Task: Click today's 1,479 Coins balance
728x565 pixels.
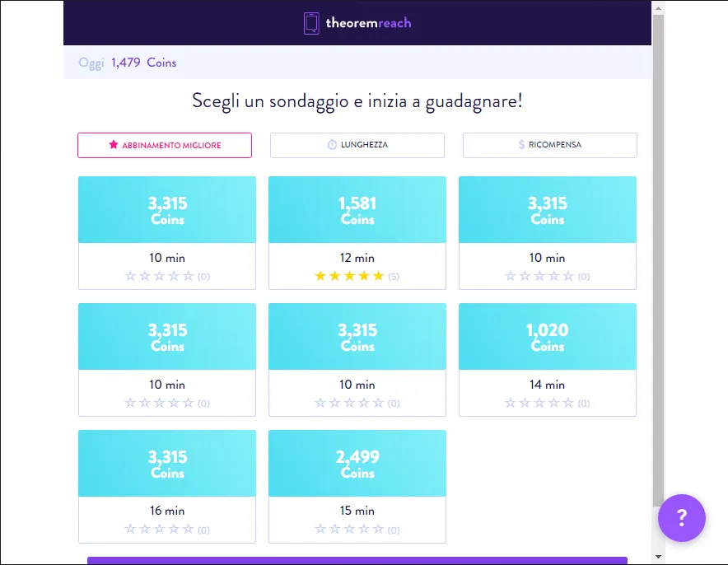Action: coord(143,63)
